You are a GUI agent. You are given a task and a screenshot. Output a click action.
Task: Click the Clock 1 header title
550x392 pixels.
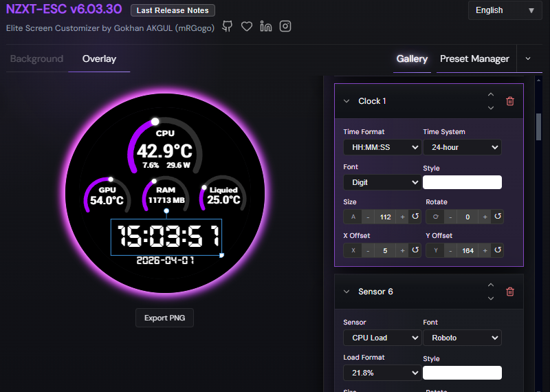tap(372, 101)
